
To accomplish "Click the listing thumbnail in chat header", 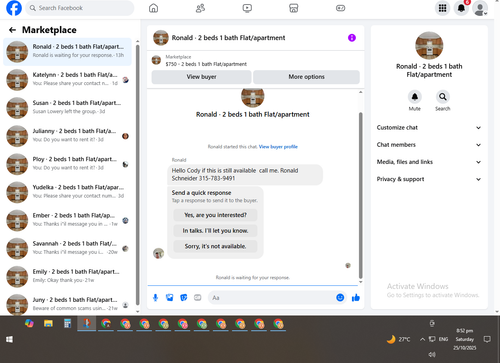I will pos(161,38).
